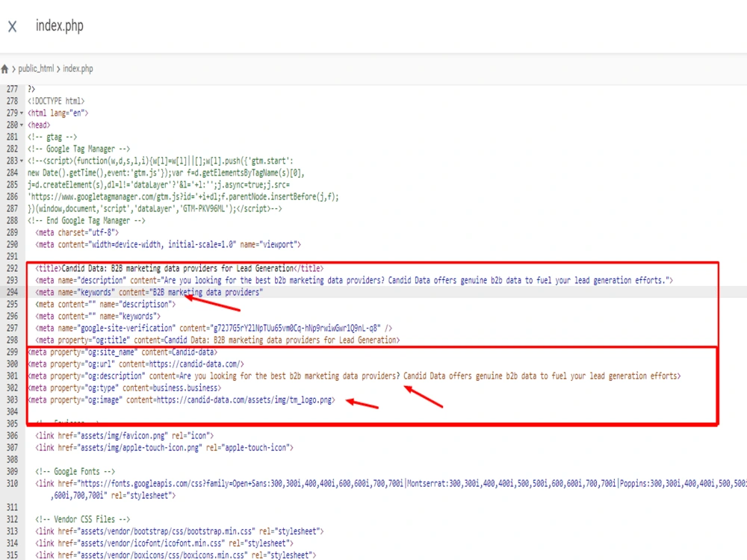Click the og:image tm_logo.png line
747x560 pixels.
tap(182, 399)
